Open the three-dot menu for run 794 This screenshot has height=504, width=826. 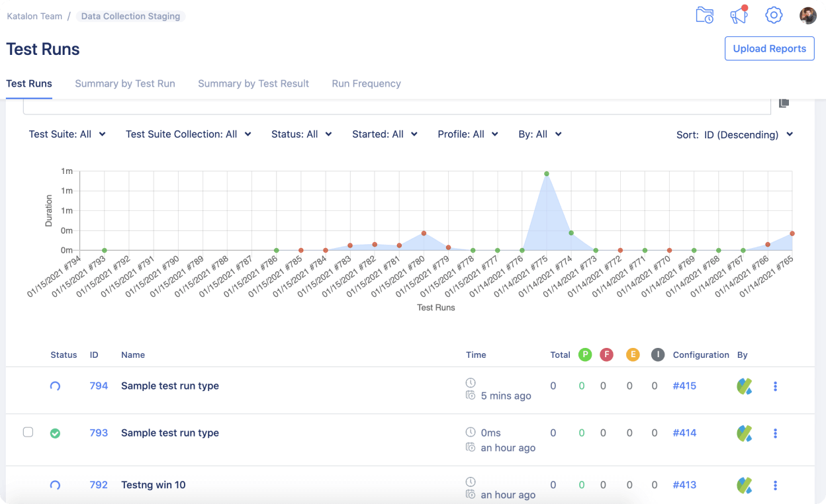click(775, 386)
